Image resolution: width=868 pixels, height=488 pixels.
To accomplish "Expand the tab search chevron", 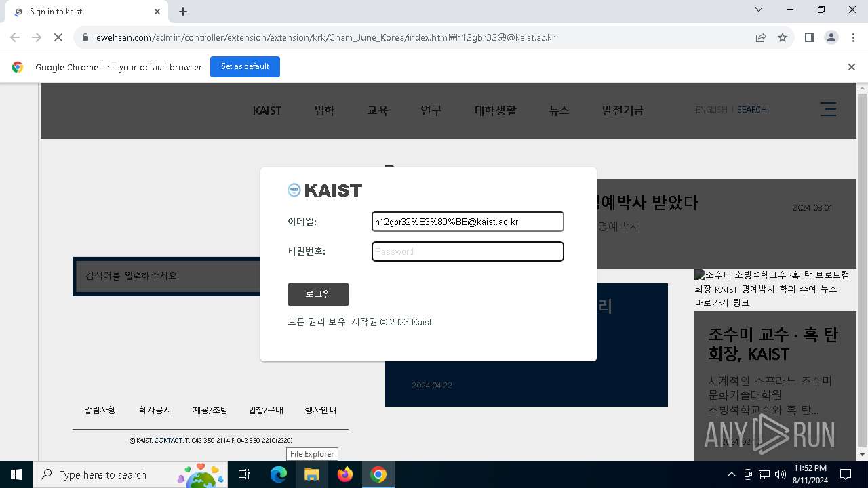I will pyautogui.click(x=759, y=10).
